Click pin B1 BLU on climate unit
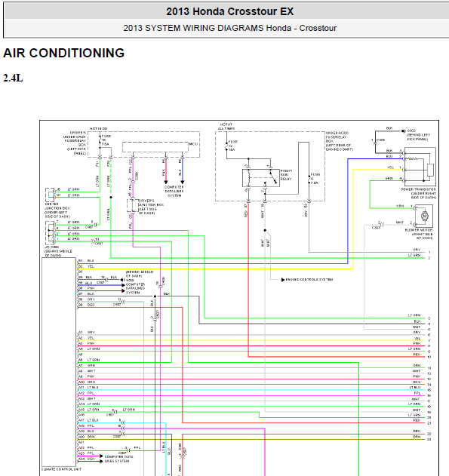This screenshot has width=449, height=476. (86, 261)
